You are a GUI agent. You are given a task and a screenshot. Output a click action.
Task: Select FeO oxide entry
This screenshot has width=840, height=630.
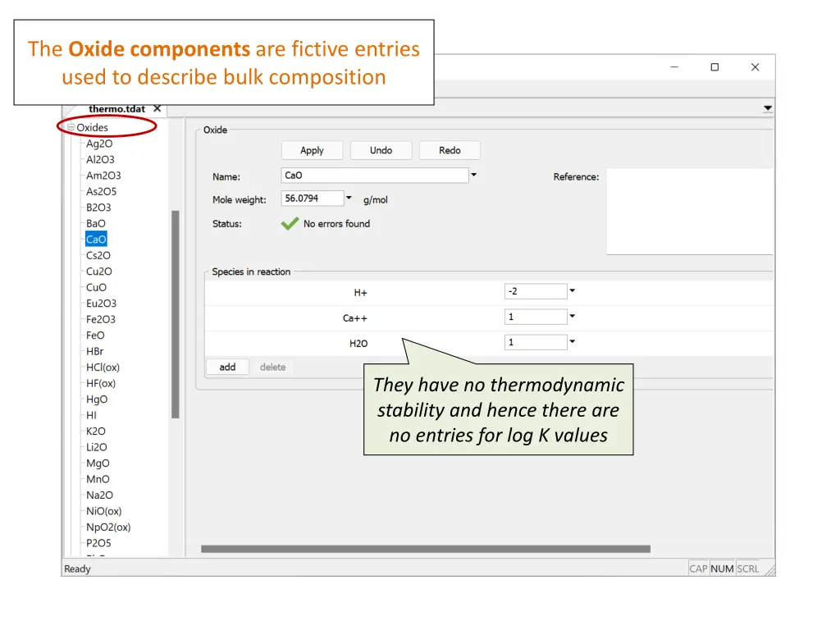(95, 336)
